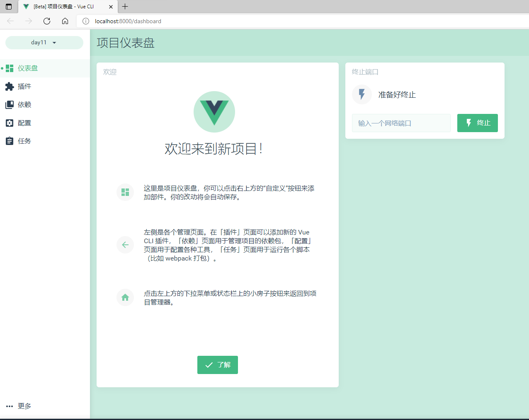Viewport: 529px width, 420px height.
Task: Click the 准备好终止 status text
Action: click(x=397, y=95)
